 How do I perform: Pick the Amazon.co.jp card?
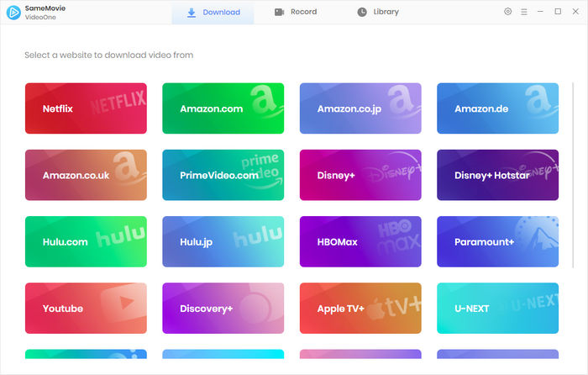(x=360, y=108)
